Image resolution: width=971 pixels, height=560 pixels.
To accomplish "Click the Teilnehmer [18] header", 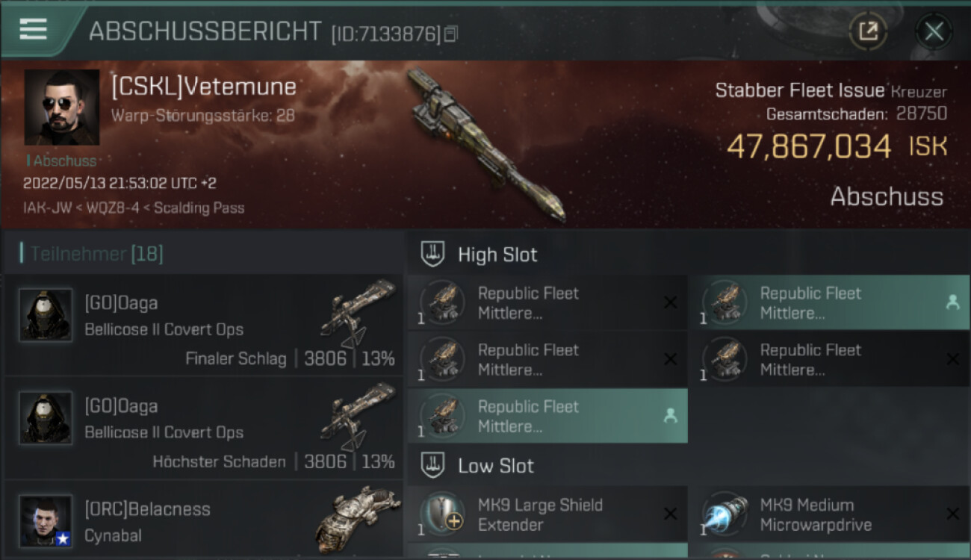I will click(96, 254).
